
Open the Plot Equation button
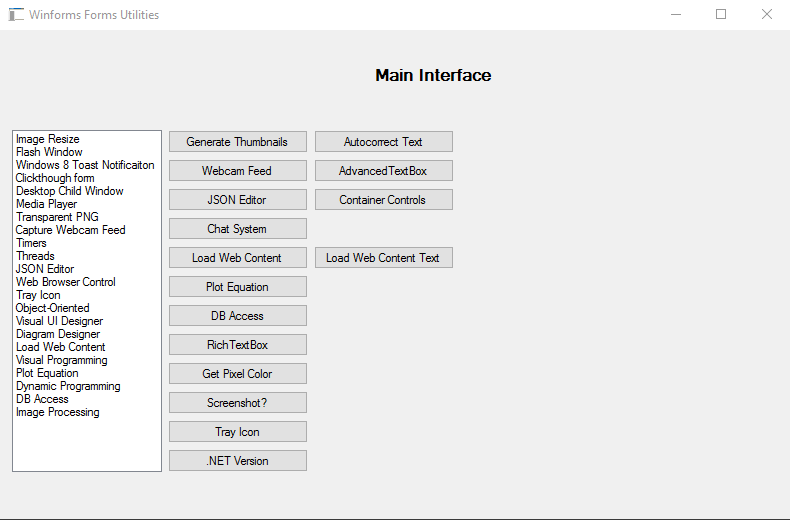click(x=238, y=287)
